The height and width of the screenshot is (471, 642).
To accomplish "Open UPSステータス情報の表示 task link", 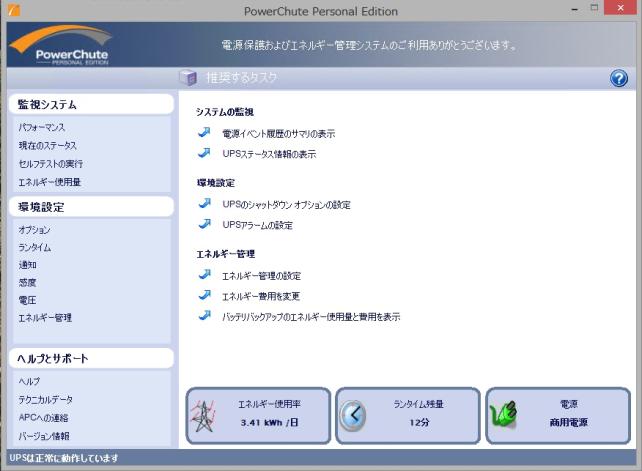I will 269,154.
